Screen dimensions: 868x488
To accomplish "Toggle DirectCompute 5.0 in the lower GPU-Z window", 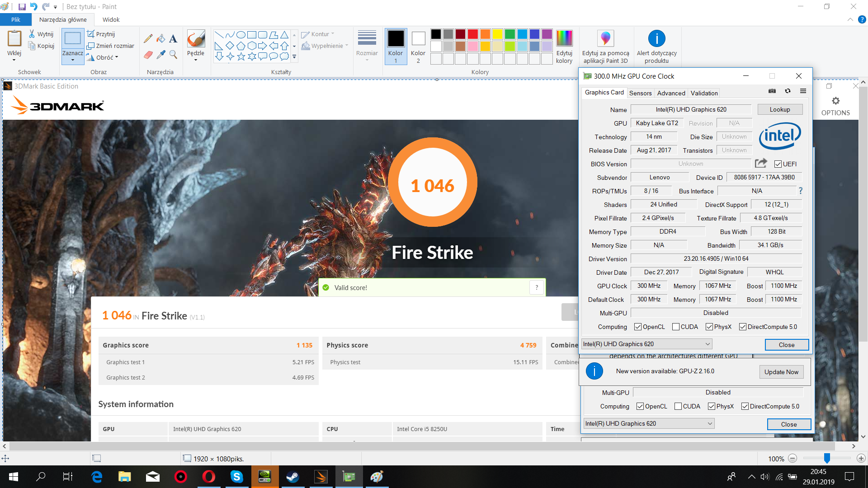I will click(745, 406).
